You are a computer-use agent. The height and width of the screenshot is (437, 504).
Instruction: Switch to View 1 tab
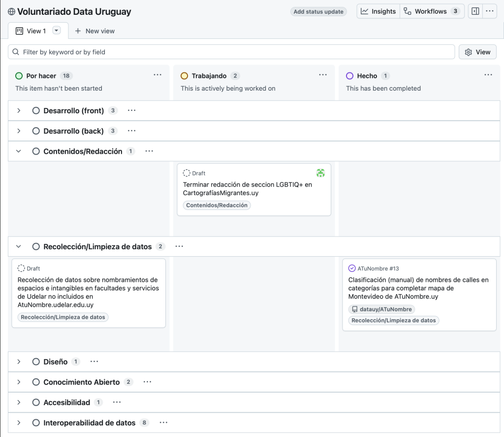point(32,31)
